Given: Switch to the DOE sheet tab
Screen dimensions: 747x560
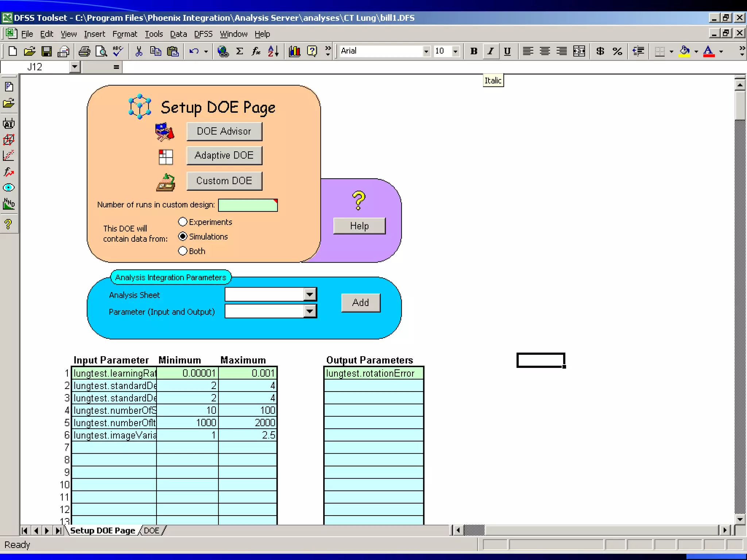Looking at the screenshot, I should 151,530.
